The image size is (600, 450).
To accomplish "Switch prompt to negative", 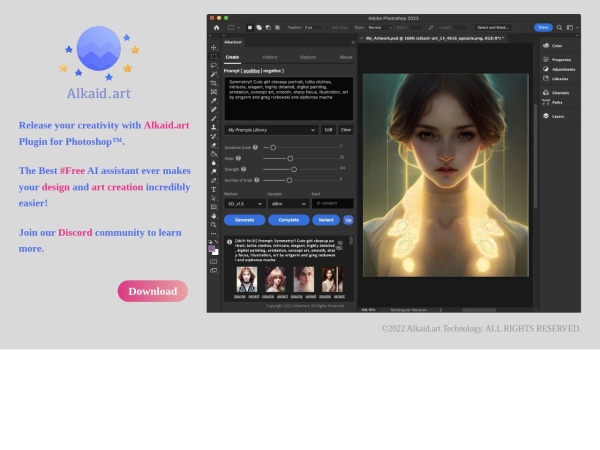I will pyautogui.click(x=273, y=71).
